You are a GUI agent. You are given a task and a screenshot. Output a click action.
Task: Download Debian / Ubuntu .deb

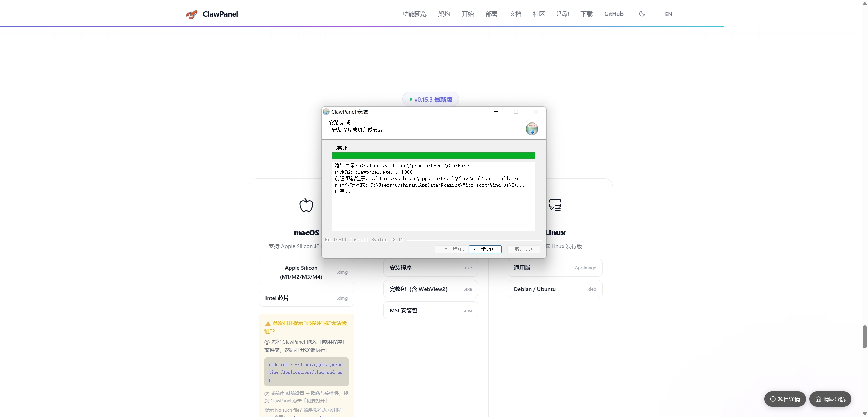click(x=555, y=289)
